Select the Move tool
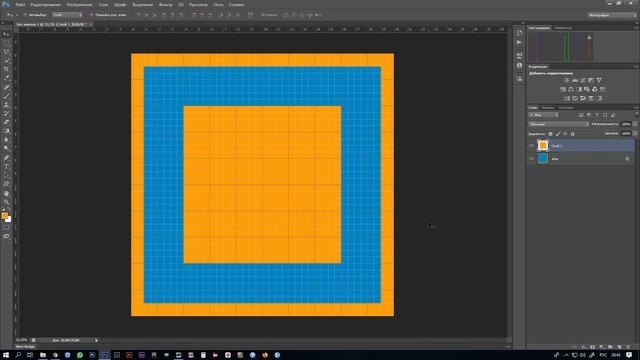Image resolution: width=640 pixels, height=360 pixels. [x=6, y=34]
